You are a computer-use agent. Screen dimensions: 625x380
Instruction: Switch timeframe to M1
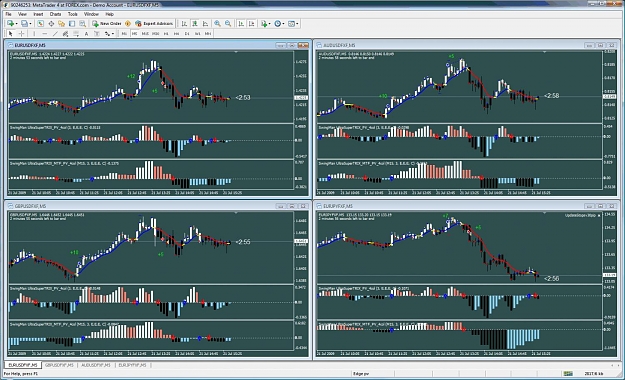click(124, 33)
